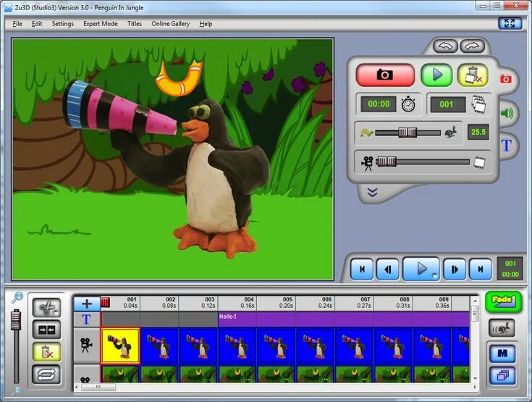The image size is (532, 402).
Task: Step back one frame
Action: [388, 269]
